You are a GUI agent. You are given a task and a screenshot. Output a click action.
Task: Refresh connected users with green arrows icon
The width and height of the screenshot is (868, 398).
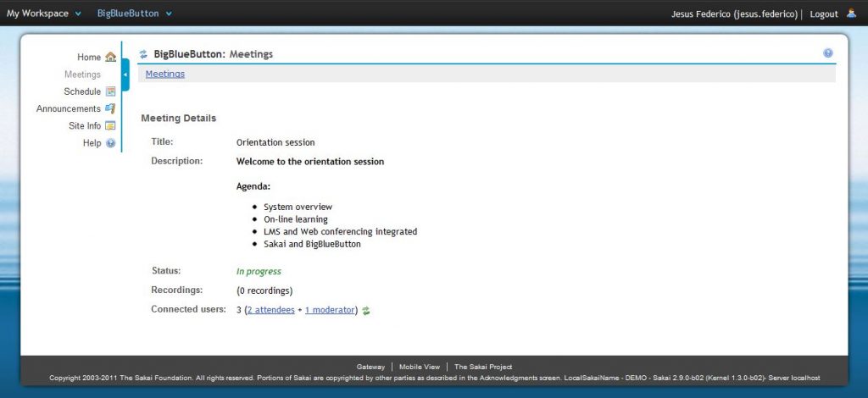coord(366,311)
